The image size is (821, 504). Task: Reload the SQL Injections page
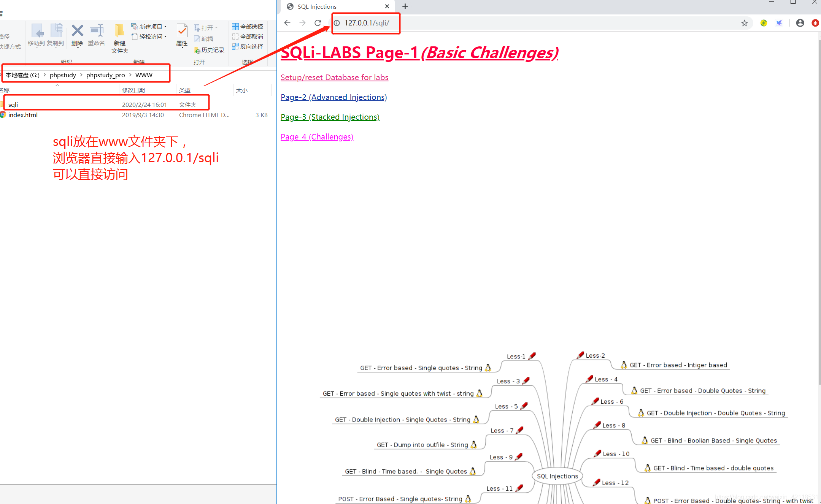(x=318, y=23)
